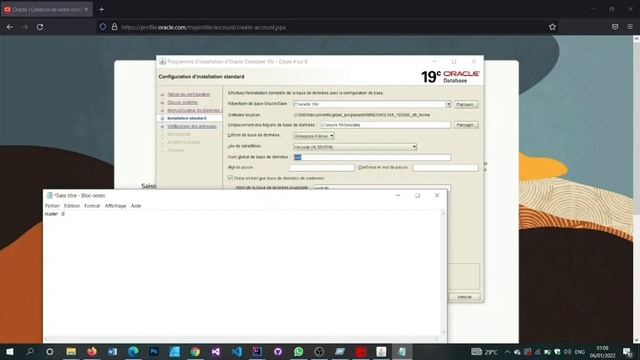
Task: Open Cortana from the taskbar
Action: click(49, 351)
